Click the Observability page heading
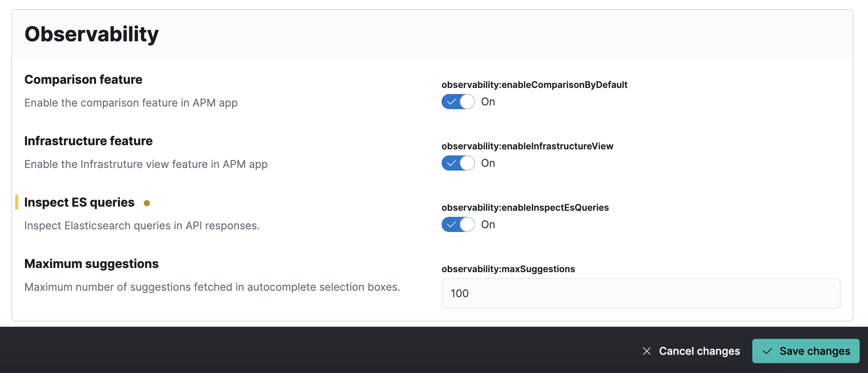Image resolution: width=868 pixels, height=373 pixels. (92, 34)
